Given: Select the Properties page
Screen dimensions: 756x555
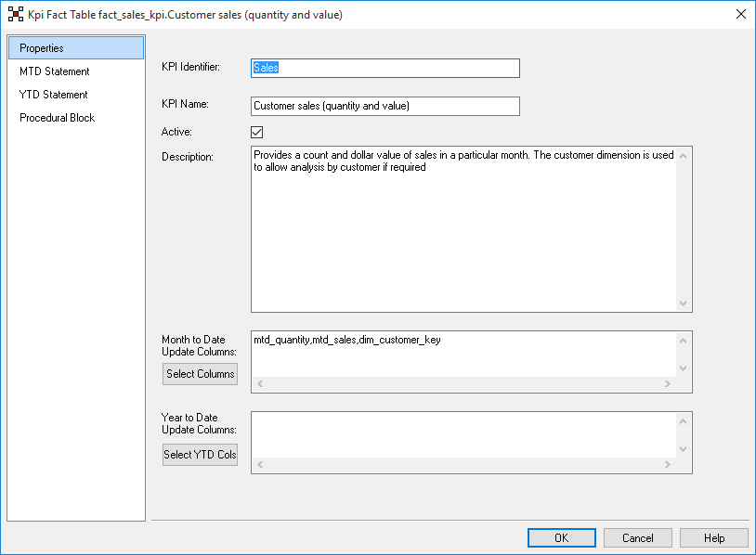Looking at the screenshot, I should point(75,48).
